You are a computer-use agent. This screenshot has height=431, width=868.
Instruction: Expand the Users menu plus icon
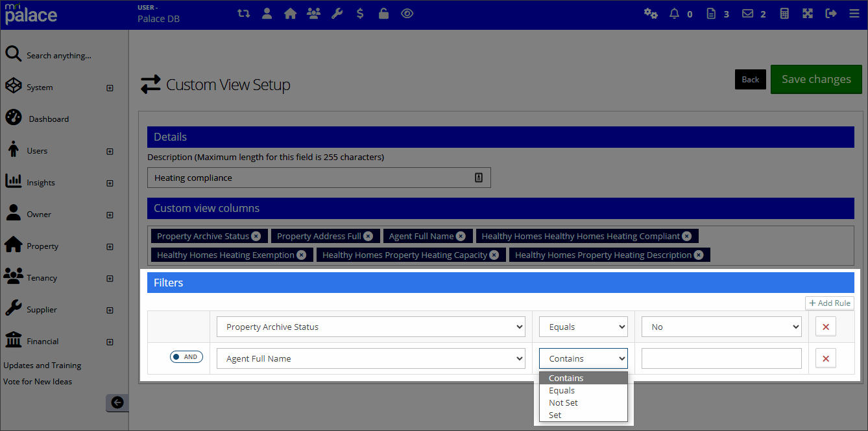[x=110, y=152]
